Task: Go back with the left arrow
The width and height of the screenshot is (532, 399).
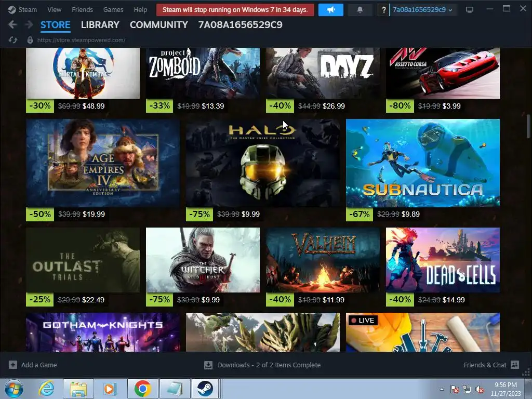Action: [12, 24]
